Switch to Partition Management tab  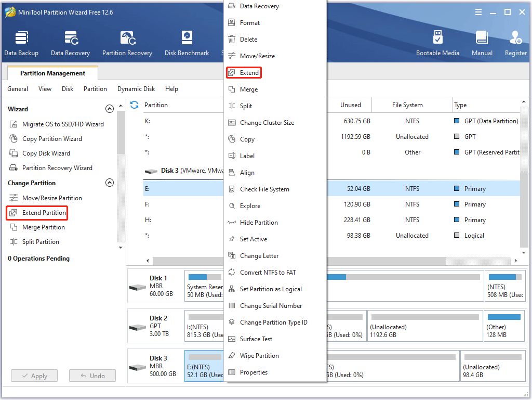(x=52, y=73)
